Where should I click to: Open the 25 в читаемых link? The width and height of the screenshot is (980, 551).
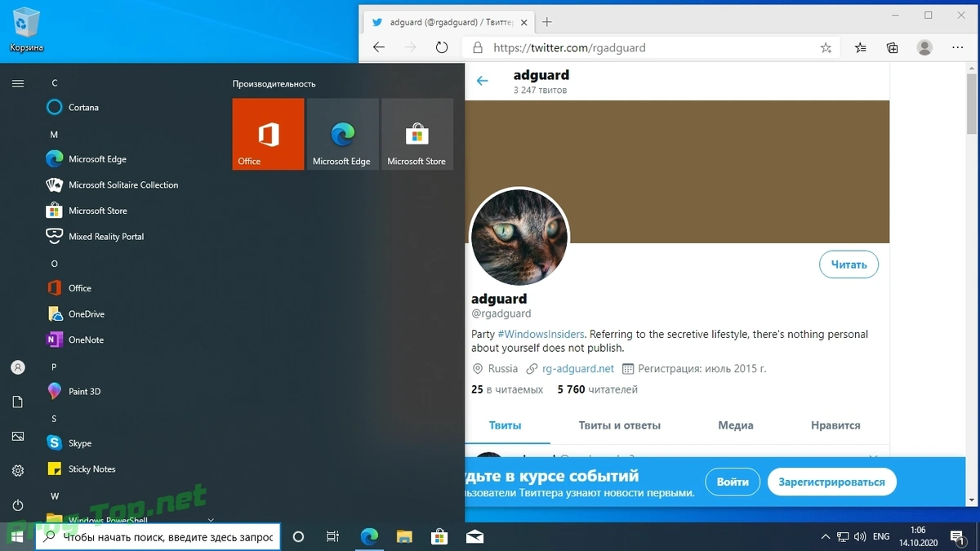coord(507,389)
